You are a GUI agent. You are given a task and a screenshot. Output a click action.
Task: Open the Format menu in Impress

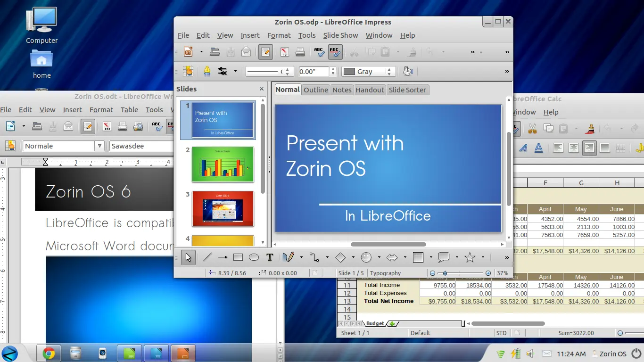(x=279, y=35)
